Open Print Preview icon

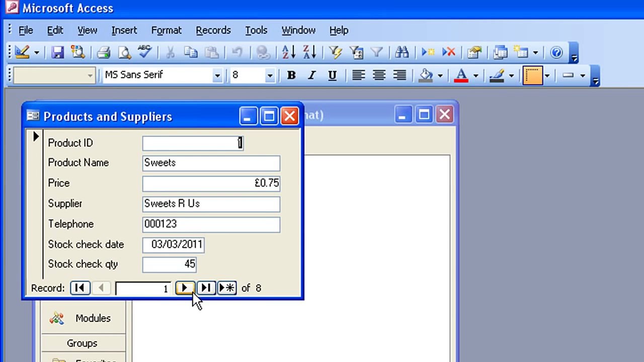click(x=124, y=52)
